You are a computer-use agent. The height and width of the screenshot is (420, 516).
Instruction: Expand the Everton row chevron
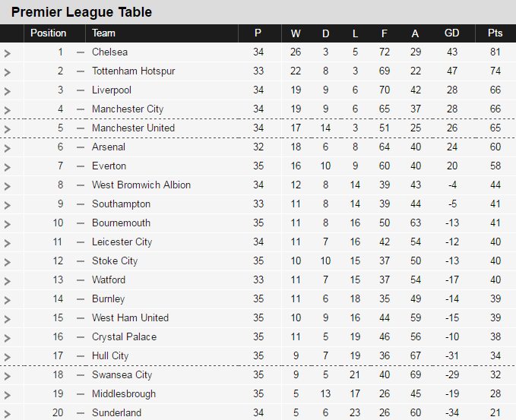point(8,167)
